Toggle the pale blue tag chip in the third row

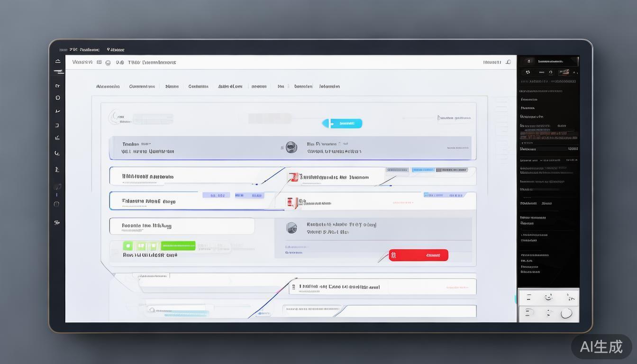click(216, 195)
